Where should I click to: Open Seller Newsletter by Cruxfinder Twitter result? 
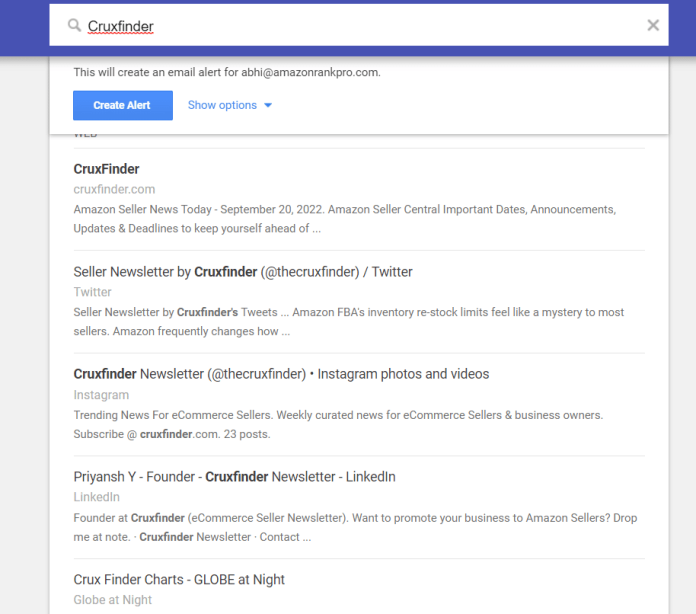tap(243, 272)
